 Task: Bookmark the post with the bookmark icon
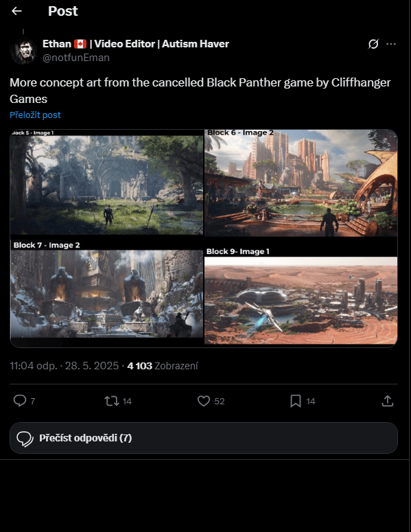[x=296, y=401]
